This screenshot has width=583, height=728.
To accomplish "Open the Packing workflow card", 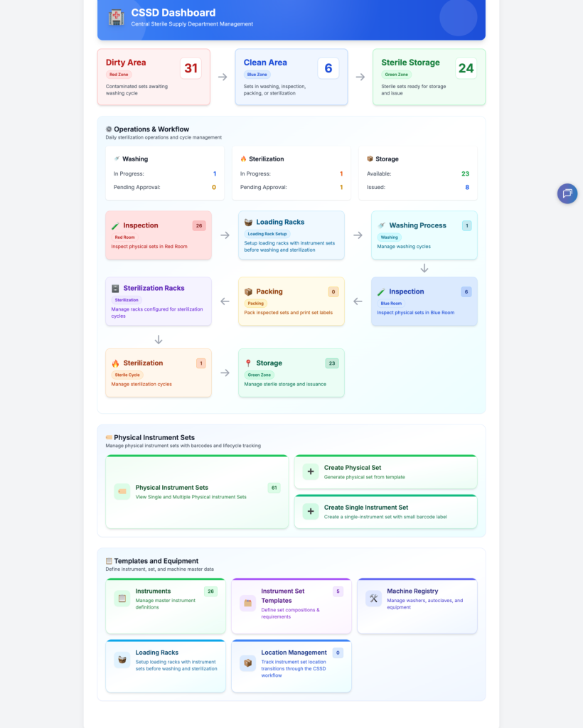I will [x=291, y=301].
